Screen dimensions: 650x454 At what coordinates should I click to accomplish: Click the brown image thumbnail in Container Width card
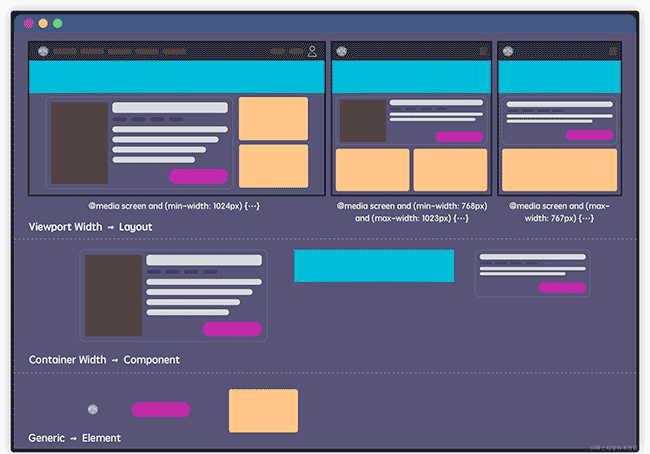point(112,296)
